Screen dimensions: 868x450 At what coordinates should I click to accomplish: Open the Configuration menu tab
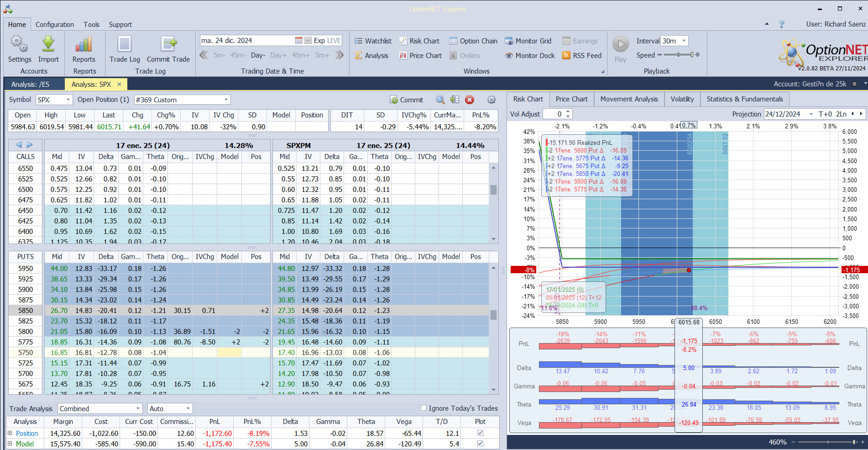[54, 25]
